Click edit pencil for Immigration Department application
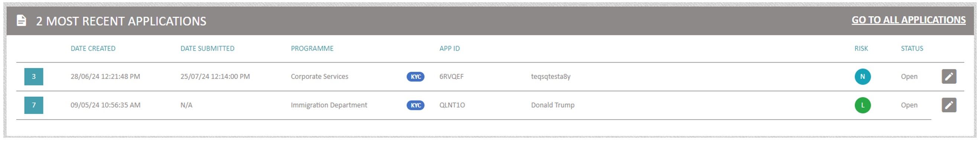The height and width of the screenshot is (141, 980). click(x=949, y=105)
